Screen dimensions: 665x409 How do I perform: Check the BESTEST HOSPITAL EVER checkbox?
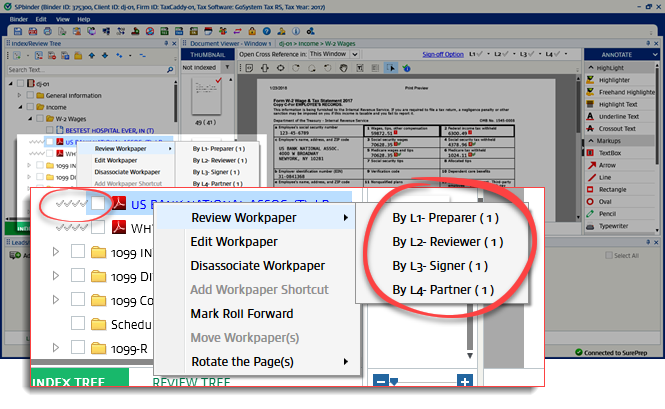pos(50,130)
